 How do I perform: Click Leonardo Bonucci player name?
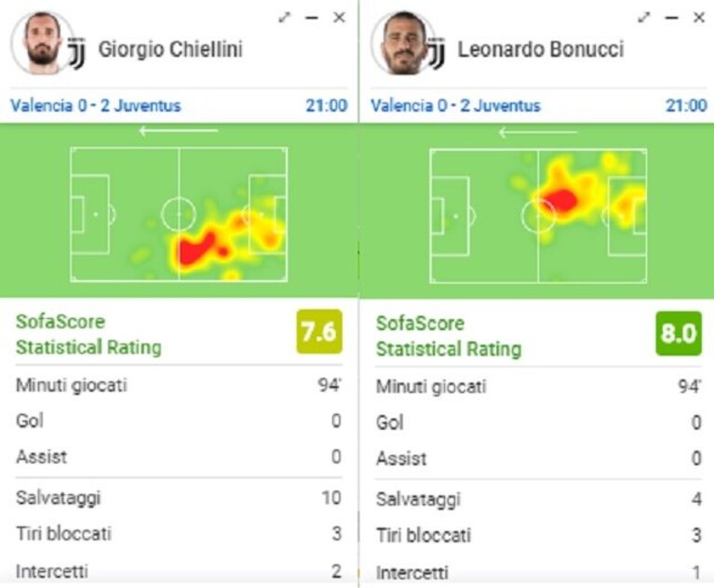click(541, 49)
